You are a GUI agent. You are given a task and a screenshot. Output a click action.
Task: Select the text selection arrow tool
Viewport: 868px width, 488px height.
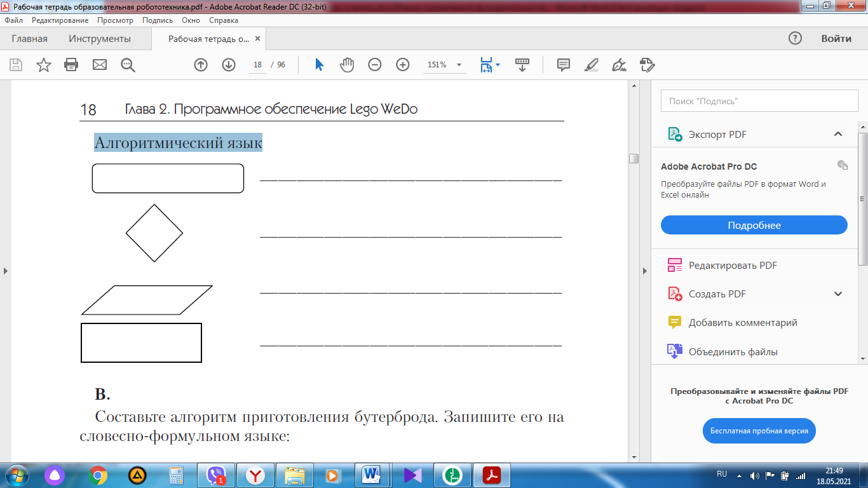point(320,65)
